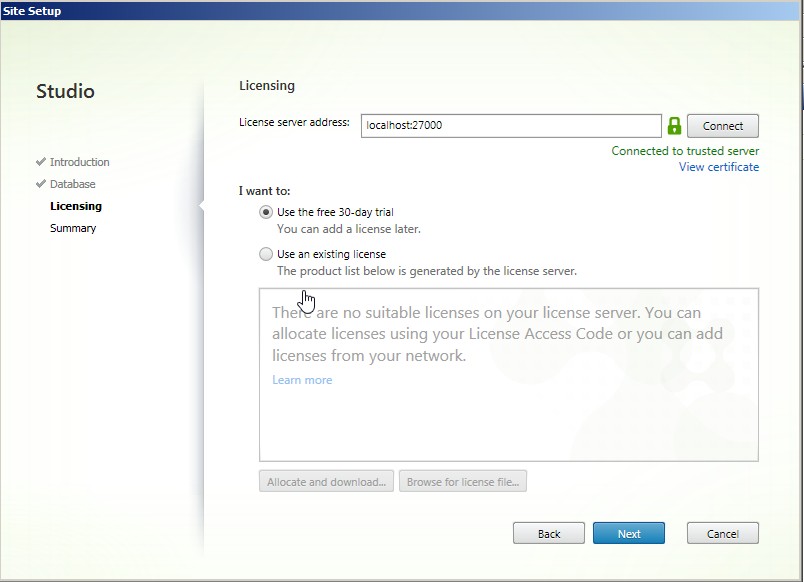Cancel the Site Setup wizard
This screenshot has width=804, height=582.
(x=722, y=533)
